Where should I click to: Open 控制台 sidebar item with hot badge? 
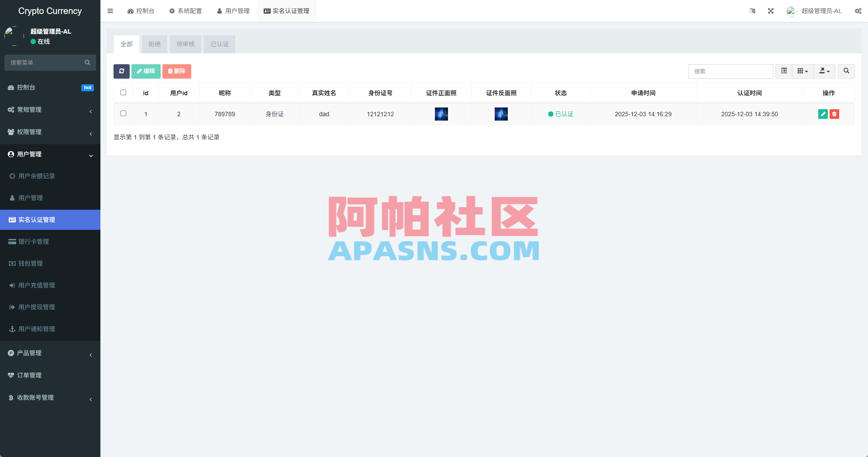[x=50, y=87]
